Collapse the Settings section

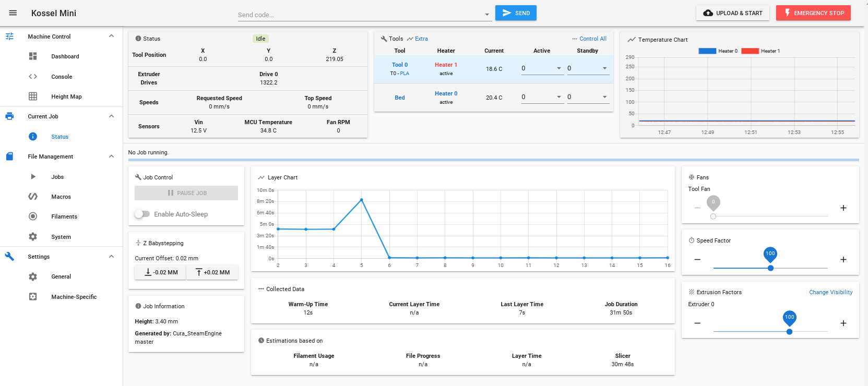[111, 257]
